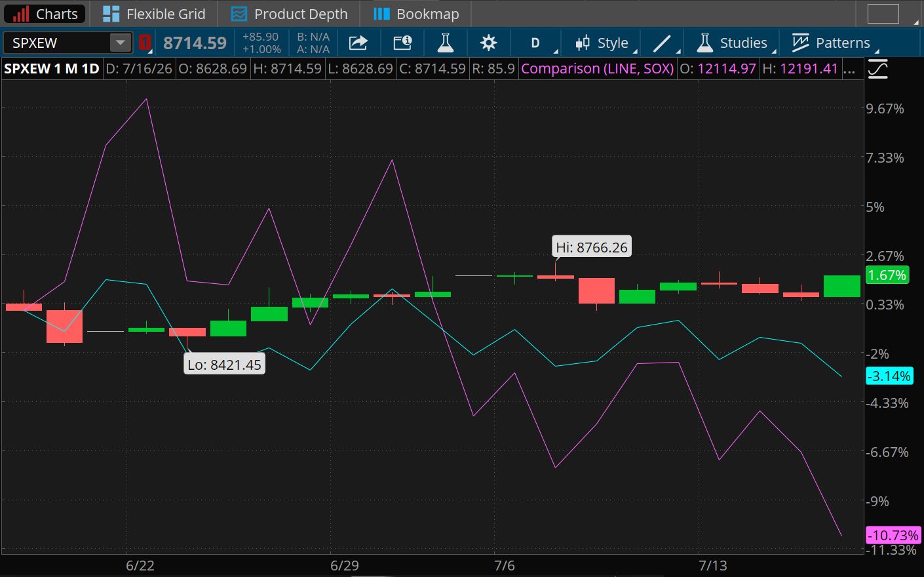This screenshot has height=577, width=924.
Task: Click the share chart icon
Action: pyautogui.click(x=358, y=43)
